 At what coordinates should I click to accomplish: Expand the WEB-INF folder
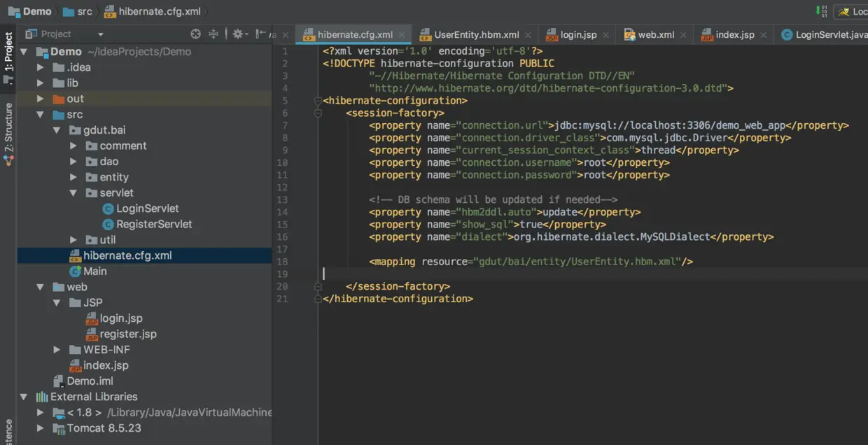[57, 349]
